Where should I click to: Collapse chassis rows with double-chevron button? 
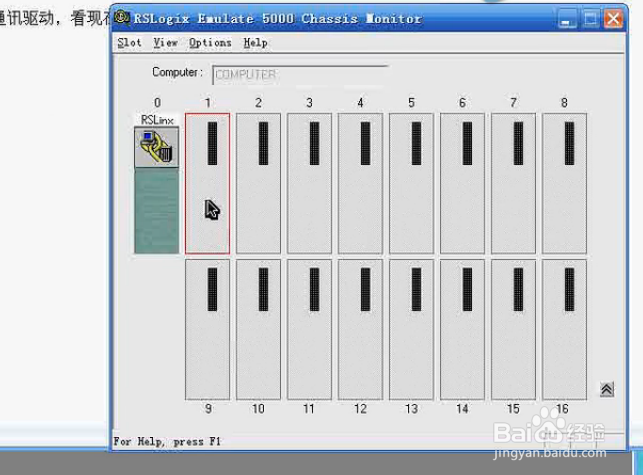coord(607,389)
